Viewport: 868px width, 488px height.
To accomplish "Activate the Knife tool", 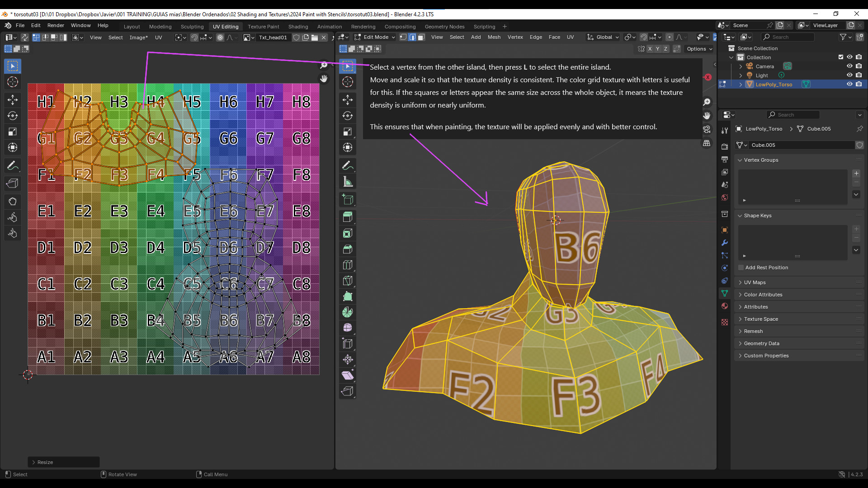I will point(348,281).
